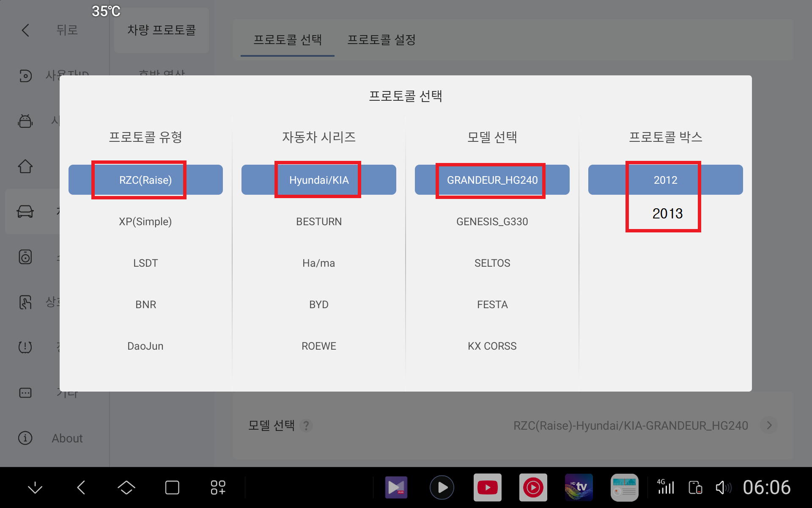Choose ROEWE car series

pos(319,346)
